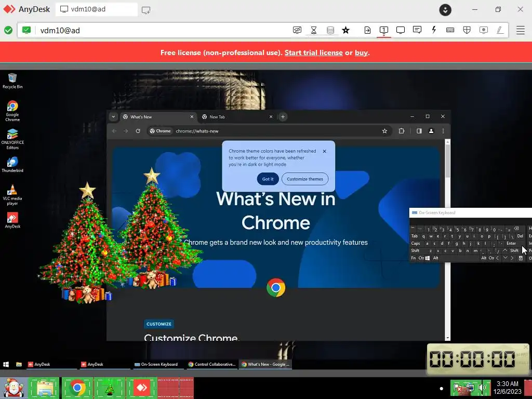Viewport: 532px width, 399px height.
Task: Click Chrome back navigation arrow
Action: (x=114, y=131)
